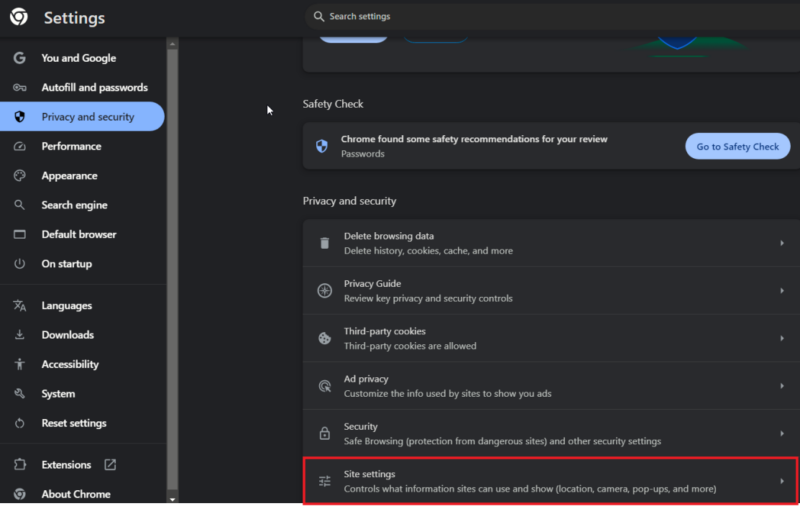Image resolution: width=800 pixels, height=506 pixels.
Task: Click the window icon for Default browser
Action: (x=19, y=235)
